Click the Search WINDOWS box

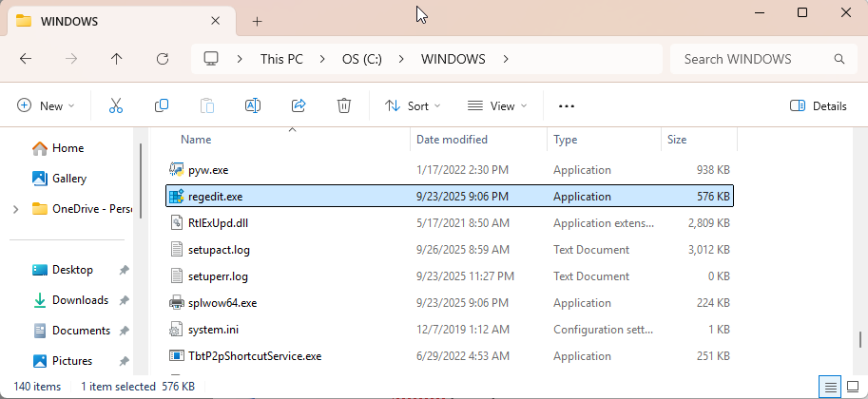(751, 59)
